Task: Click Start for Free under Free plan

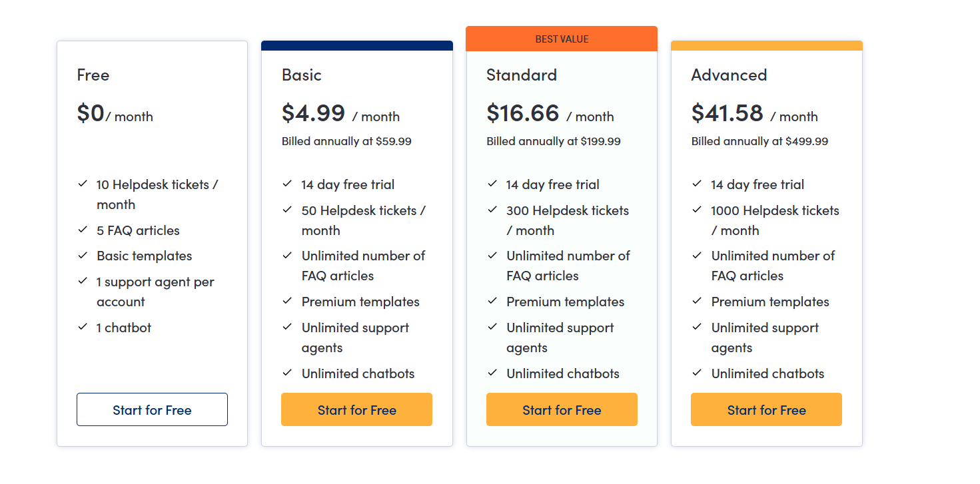Action: point(152,409)
